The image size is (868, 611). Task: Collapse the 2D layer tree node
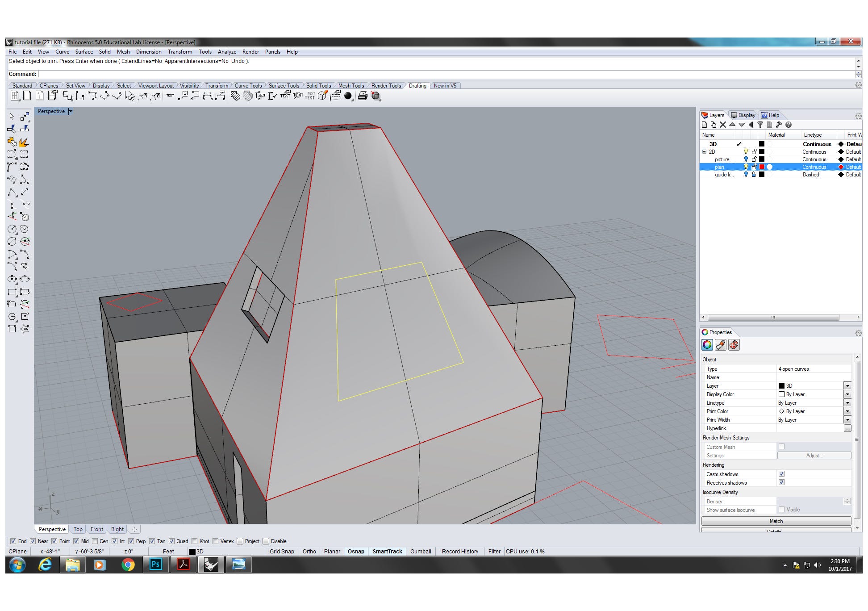[x=705, y=152]
